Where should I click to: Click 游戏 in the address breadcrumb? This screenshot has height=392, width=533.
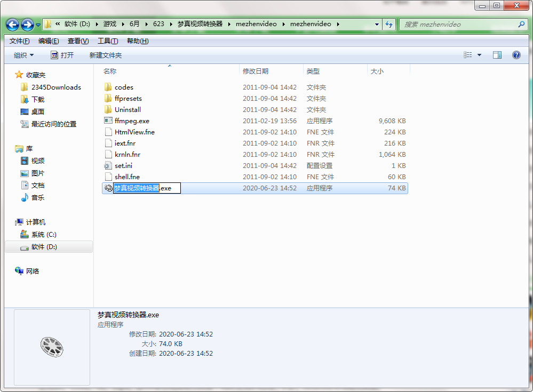110,24
